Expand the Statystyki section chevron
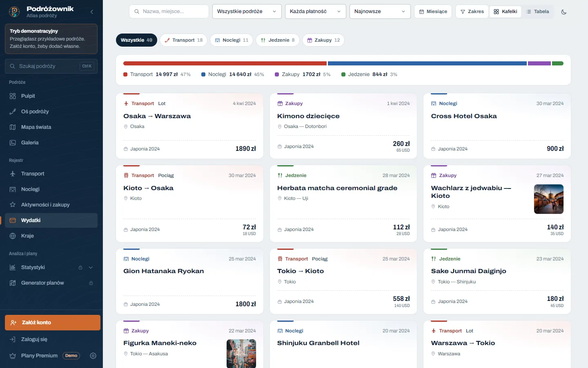The width and height of the screenshot is (588, 368). point(91,267)
